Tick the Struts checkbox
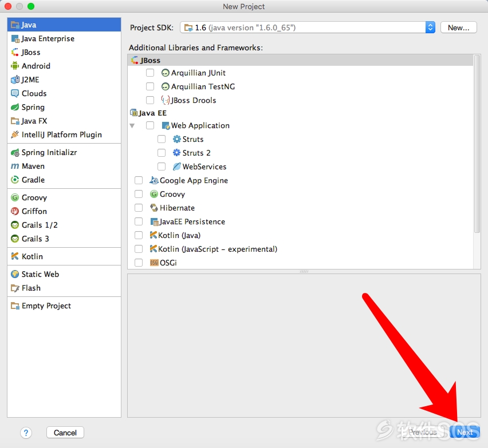 [162, 139]
